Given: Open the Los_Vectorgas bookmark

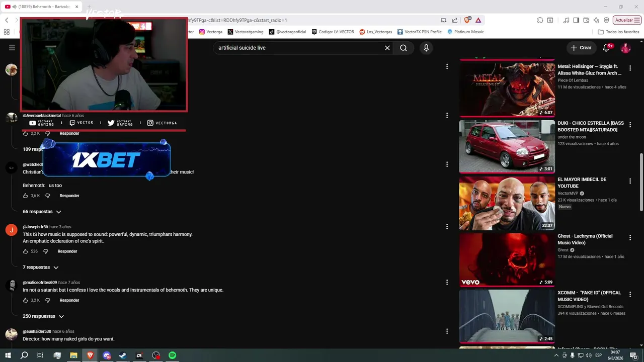Looking at the screenshot, I should click(376, 32).
